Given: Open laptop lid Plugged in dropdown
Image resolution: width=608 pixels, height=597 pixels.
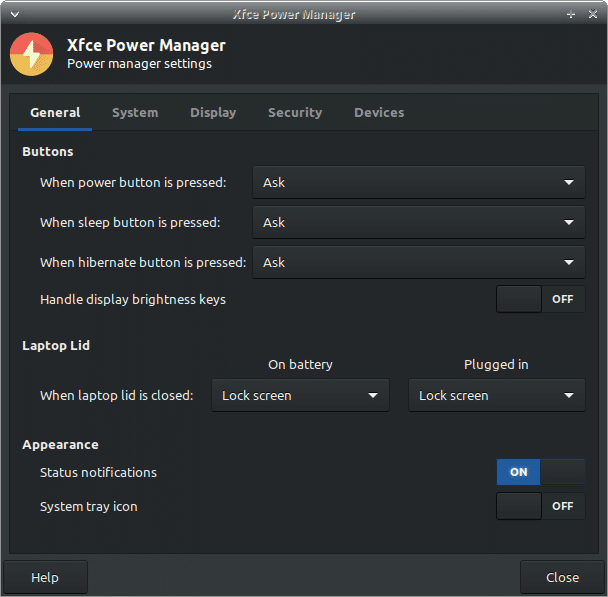Looking at the screenshot, I should 497,395.
